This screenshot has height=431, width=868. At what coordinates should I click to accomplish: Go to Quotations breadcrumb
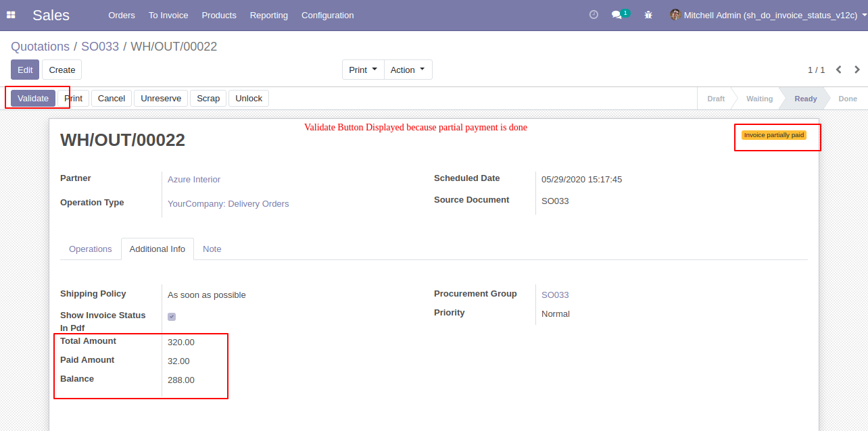pyautogui.click(x=40, y=47)
